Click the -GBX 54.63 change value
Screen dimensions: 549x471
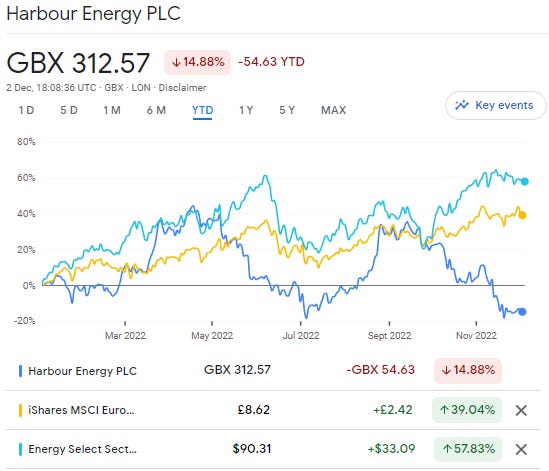coord(381,370)
